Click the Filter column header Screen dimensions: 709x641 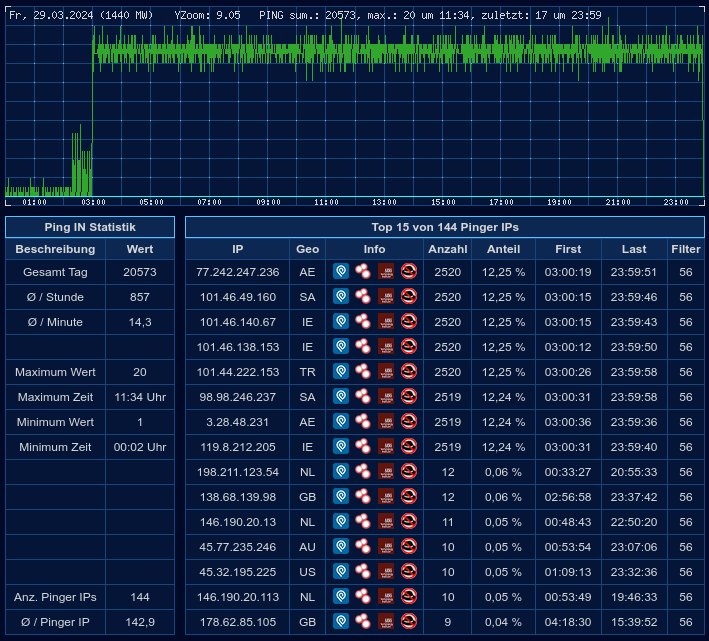(686, 249)
